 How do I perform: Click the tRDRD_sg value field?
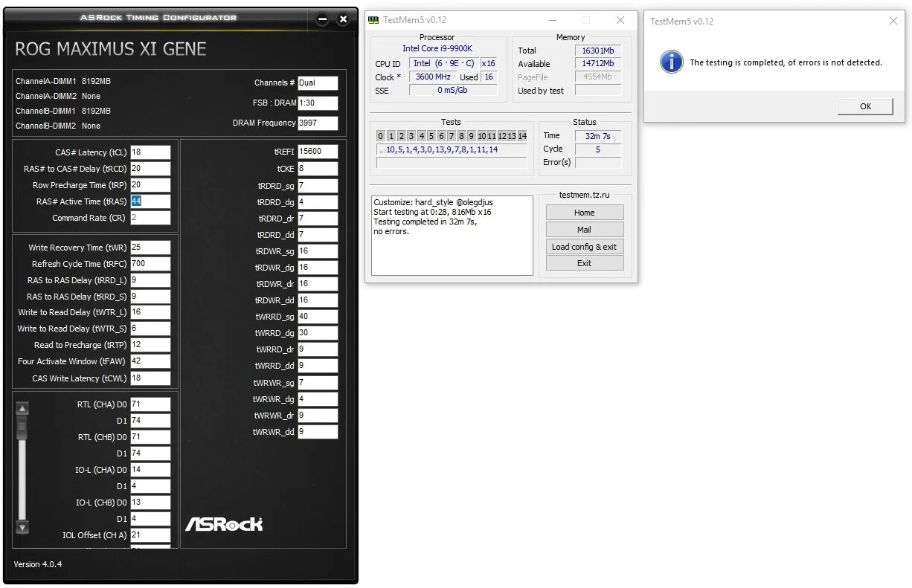coord(318,186)
